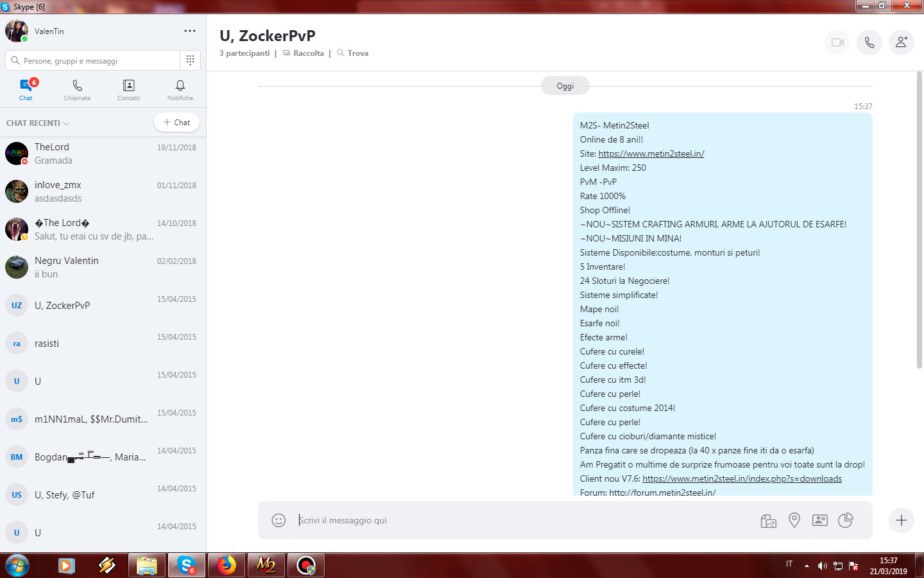Create a poll with the chart icon
The height and width of the screenshot is (578, 924).
pos(846,520)
